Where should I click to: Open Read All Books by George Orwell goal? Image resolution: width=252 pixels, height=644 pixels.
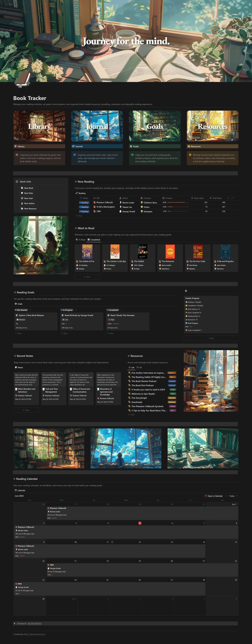tap(82, 321)
